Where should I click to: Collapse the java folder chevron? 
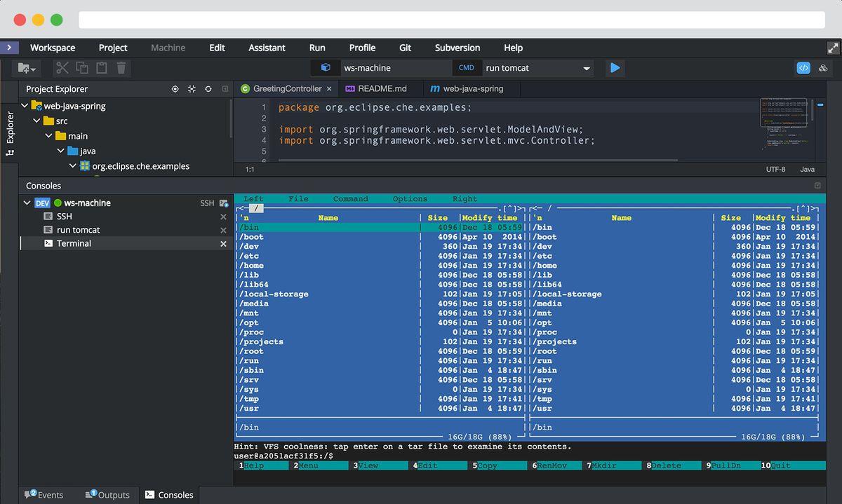pos(60,151)
